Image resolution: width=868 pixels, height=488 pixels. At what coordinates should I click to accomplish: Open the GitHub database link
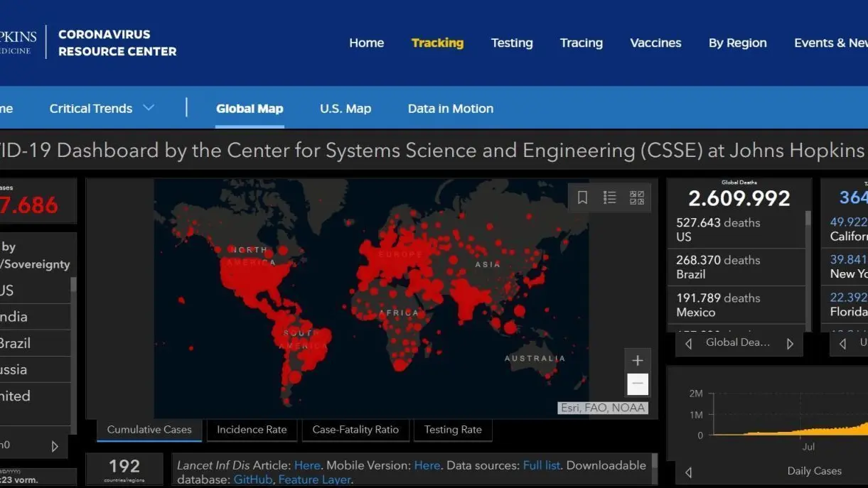(x=252, y=480)
